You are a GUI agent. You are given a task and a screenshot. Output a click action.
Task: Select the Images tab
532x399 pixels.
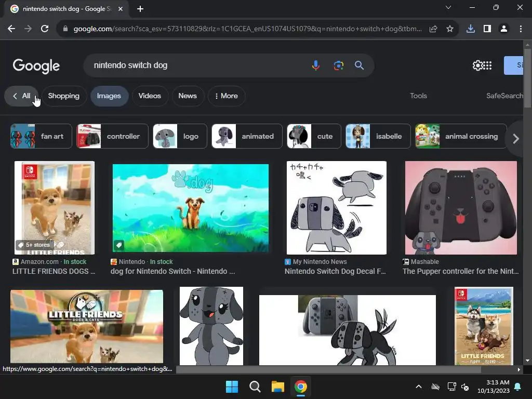click(x=109, y=96)
